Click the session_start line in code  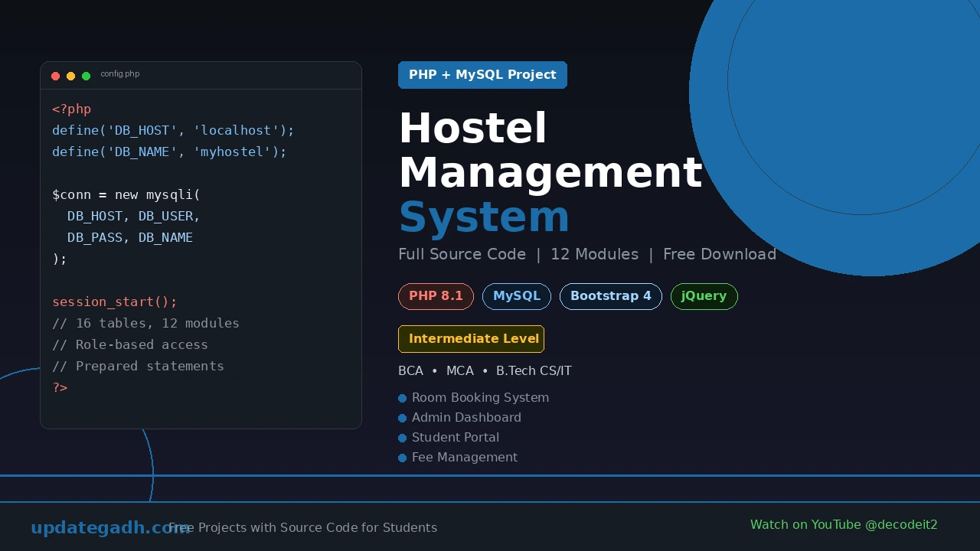pos(115,302)
